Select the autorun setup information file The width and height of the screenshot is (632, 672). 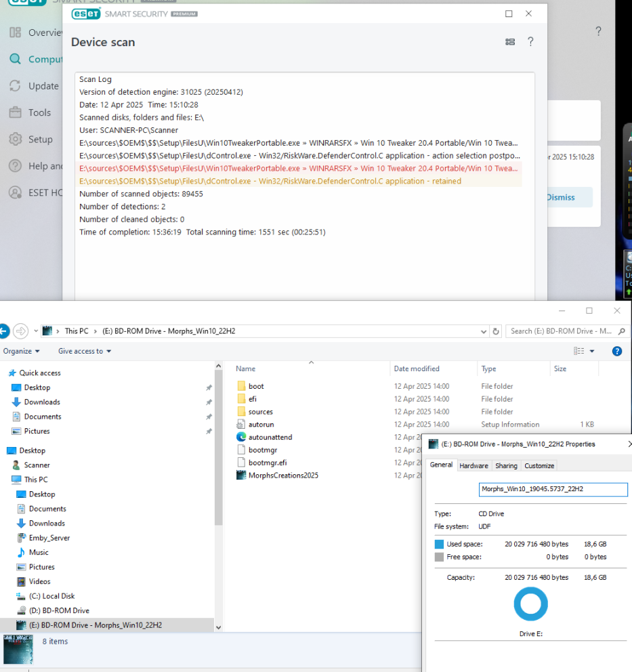pos(261,424)
